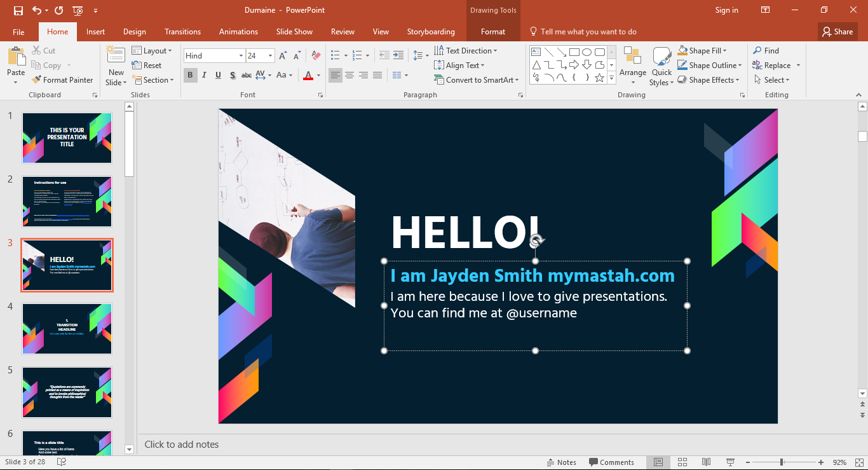
Task: Start Slide Show from the status bar
Action: pyautogui.click(x=730, y=462)
